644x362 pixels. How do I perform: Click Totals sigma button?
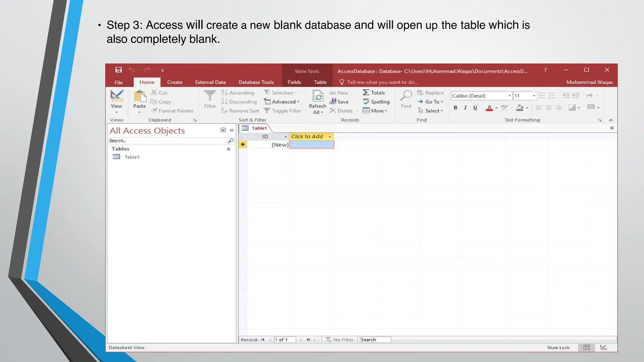[374, 93]
